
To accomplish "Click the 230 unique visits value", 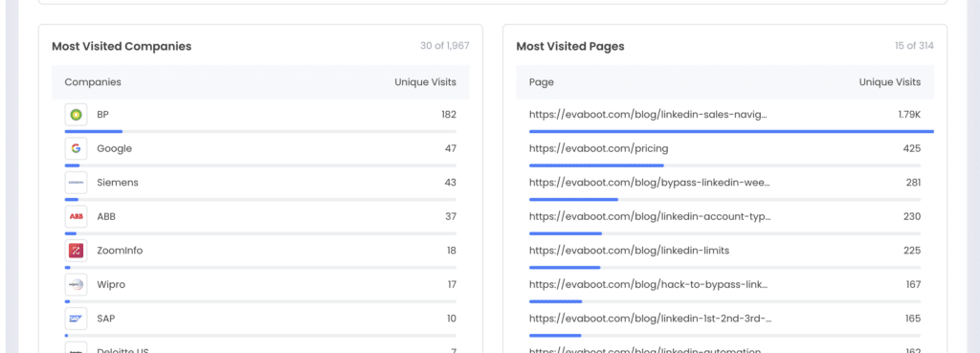I will click(912, 217).
